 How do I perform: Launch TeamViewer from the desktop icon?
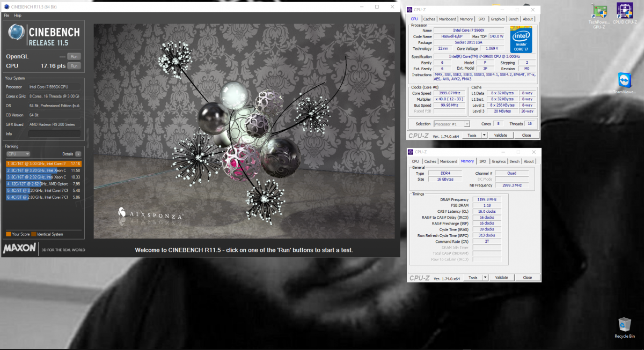tap(624, 83)
